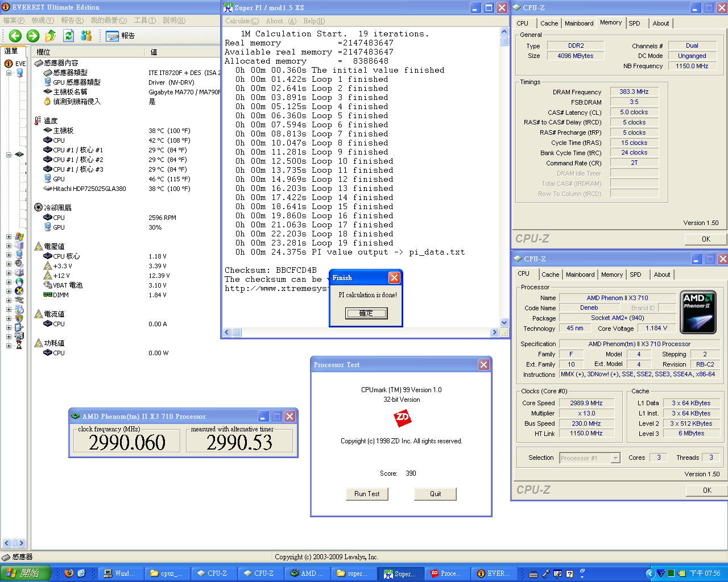Select the security shield icon in EVEREST tree
Viewport: 728px width, 582px height.
pos(19,318)
